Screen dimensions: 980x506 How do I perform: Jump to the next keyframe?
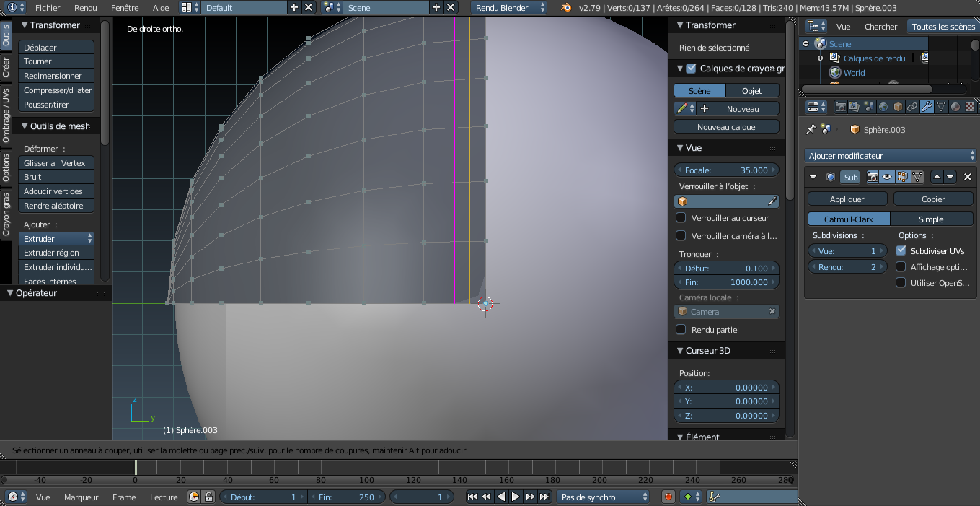[531, 497]
